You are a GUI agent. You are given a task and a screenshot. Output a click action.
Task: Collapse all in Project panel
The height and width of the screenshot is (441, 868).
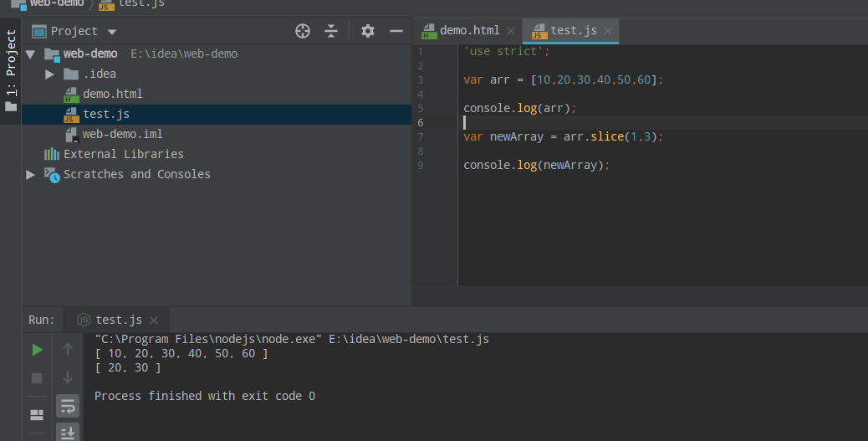click(331, 31)
